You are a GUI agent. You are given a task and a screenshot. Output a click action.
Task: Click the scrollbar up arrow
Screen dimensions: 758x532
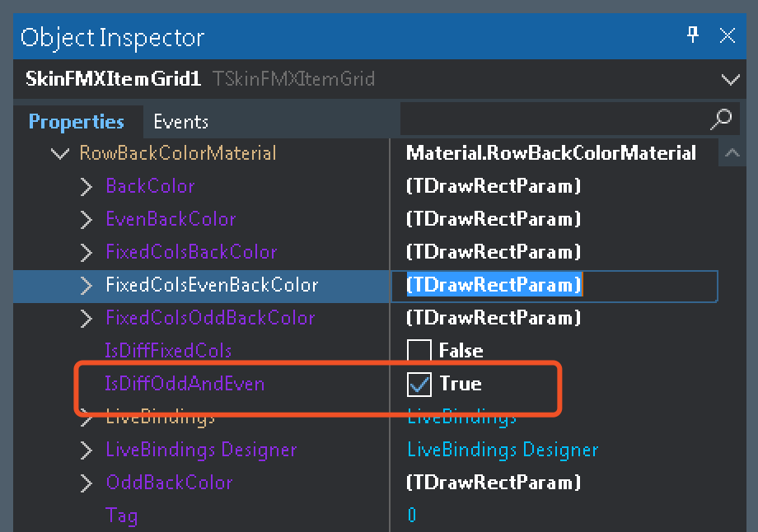click(x=731, y=153)
